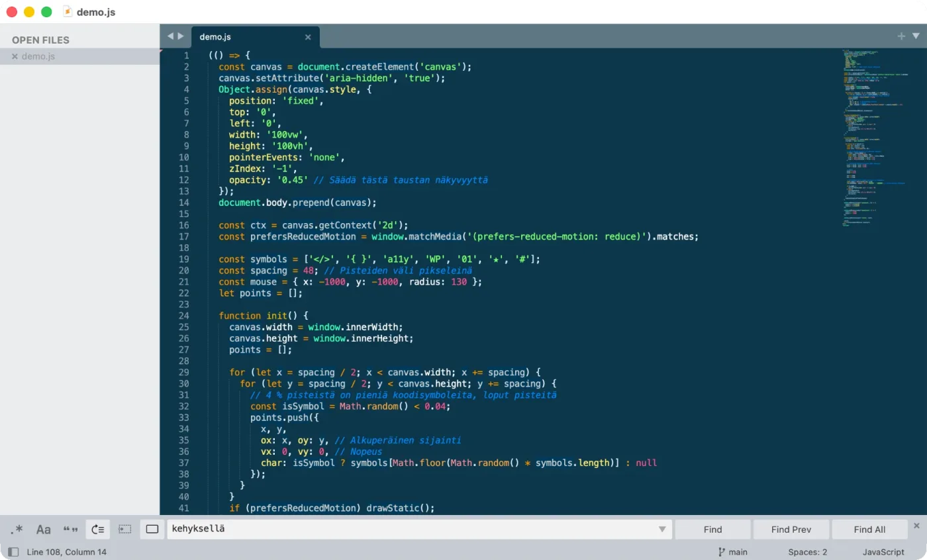The image size is (927, 560).
Task: Close the find panel
Action: tap(916, 526)
